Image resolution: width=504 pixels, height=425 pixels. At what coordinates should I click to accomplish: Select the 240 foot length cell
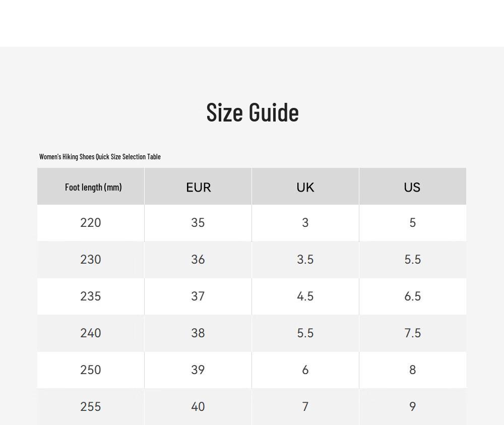[91, 333]
